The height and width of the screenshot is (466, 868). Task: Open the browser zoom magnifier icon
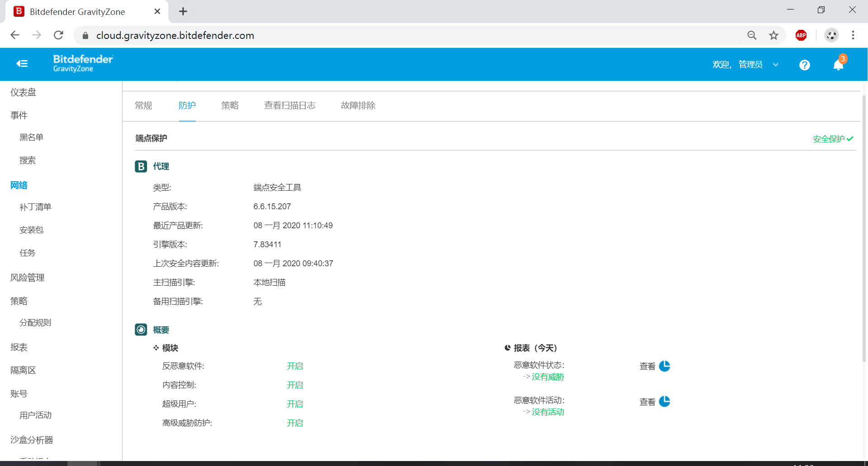[x=752, y=35]
